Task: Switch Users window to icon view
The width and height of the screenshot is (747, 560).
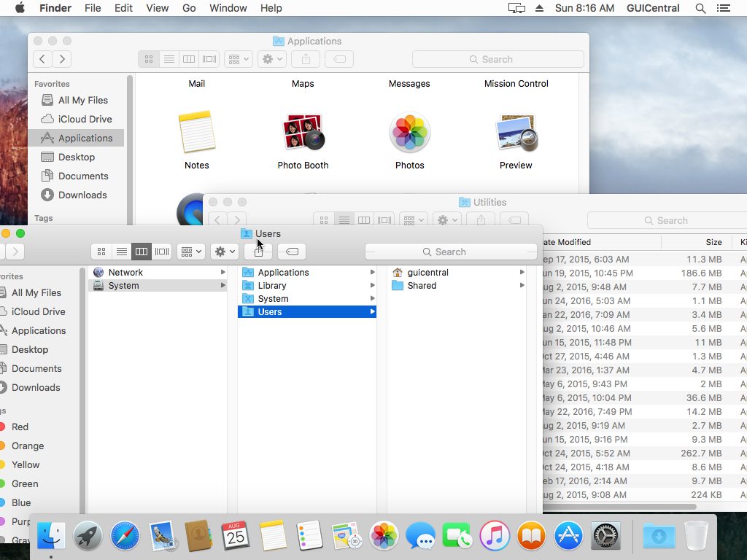Action: click(101, 252)
